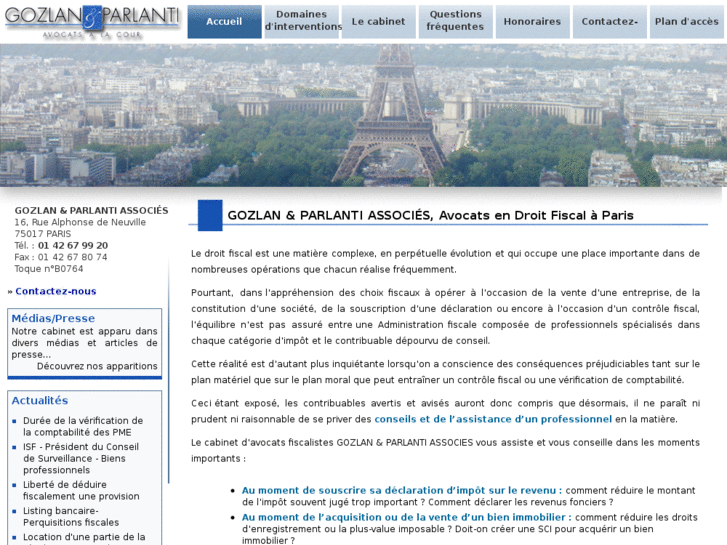Click the blue square beside the heading
Screen dimensions: 727x545
pyautogui.click(x=210, y=215)
